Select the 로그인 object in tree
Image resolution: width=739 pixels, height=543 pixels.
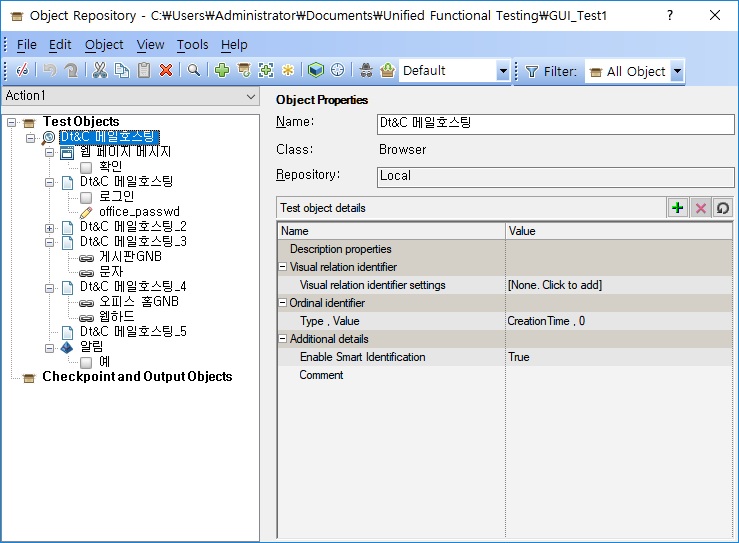116,197
